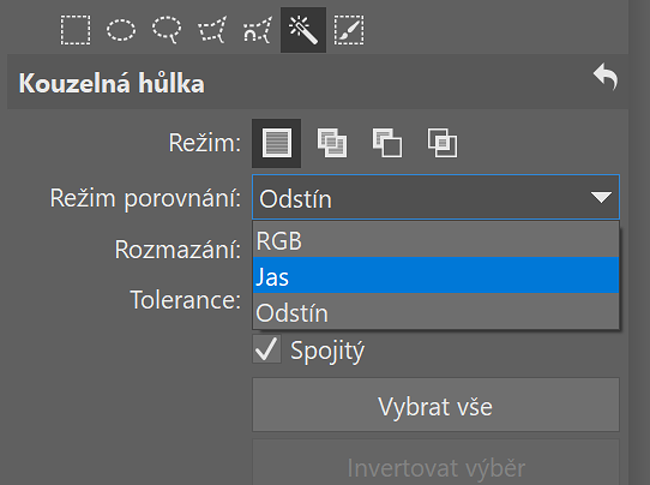The width and height of the screenshot is (650, 485).
Task: Set mode to normal selection
Action: tap(276, 143)
